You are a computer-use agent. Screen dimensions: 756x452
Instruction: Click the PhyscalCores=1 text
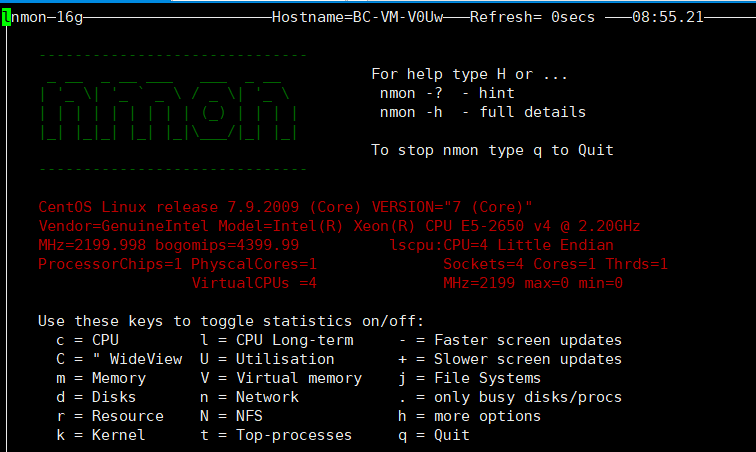[254, 264]
